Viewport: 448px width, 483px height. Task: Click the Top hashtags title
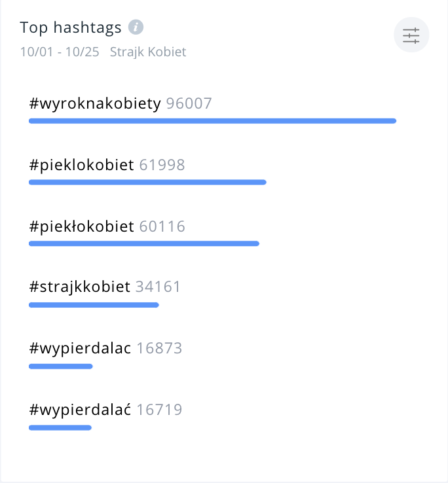71,27
